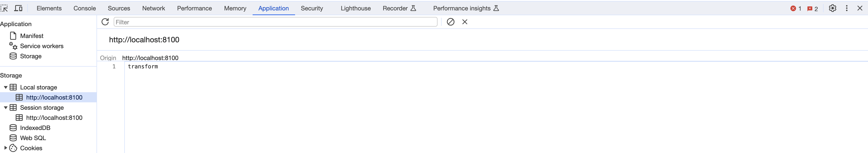Screen dimensions: 868x153
Task: Select localhost:8100 under Session storage
Action: [54, 118]
